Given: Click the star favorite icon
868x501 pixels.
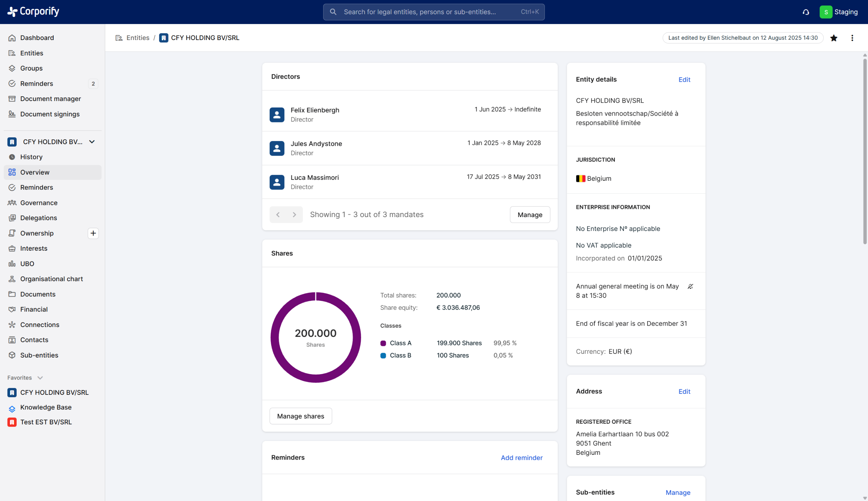Looking at the screenshot, I should pos(834,38).
